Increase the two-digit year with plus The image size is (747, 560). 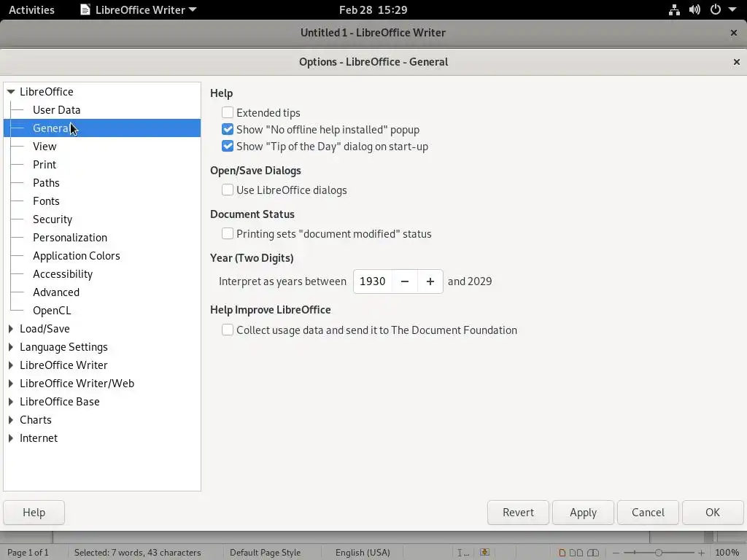[x=430, y=281]
